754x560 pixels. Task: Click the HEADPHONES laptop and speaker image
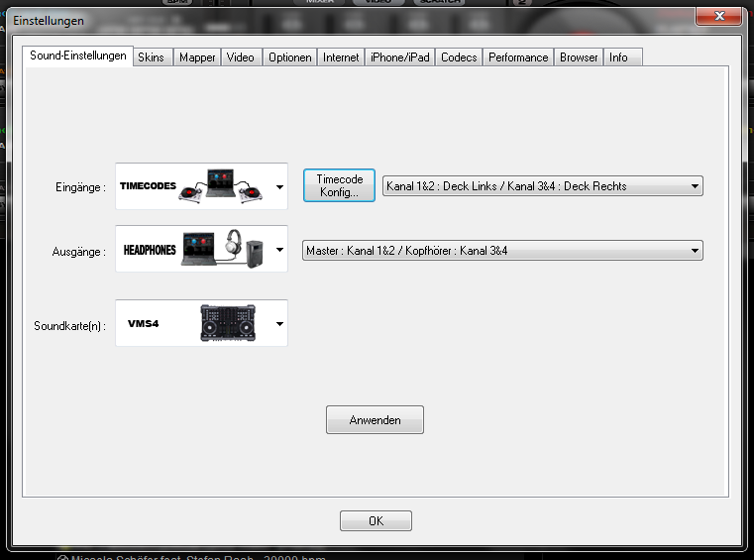click(x=223, y=249)
